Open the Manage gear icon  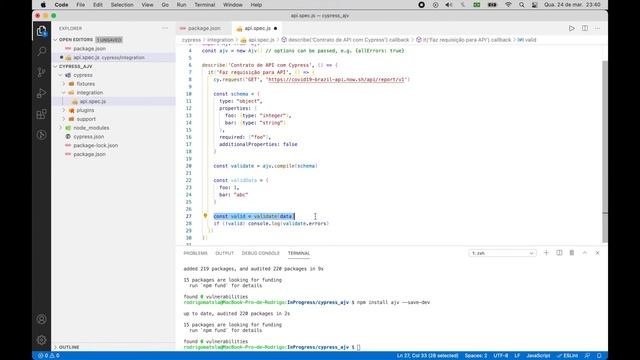[x=41, y=340]
